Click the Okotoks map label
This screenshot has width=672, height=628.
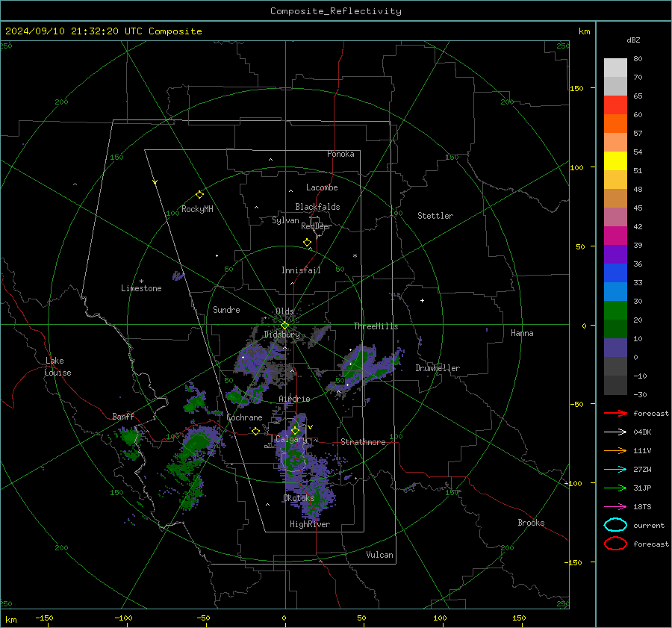[x=299, y=498]
